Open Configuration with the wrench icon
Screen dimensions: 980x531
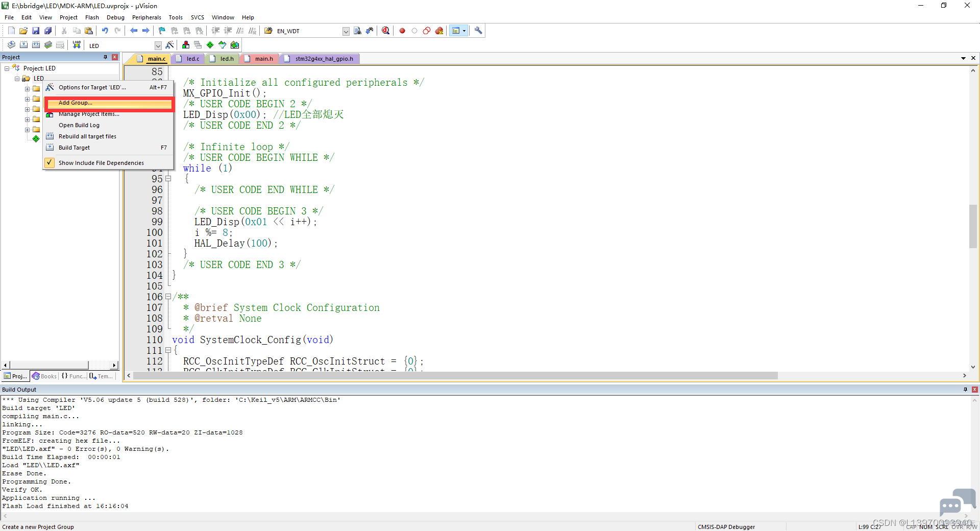tap(478, 31)
